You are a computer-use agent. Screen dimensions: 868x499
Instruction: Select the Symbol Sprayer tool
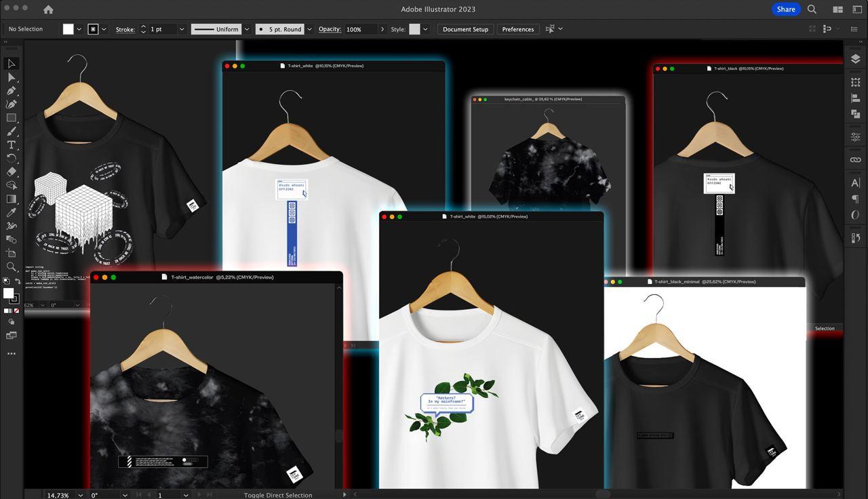pos(12,226)
